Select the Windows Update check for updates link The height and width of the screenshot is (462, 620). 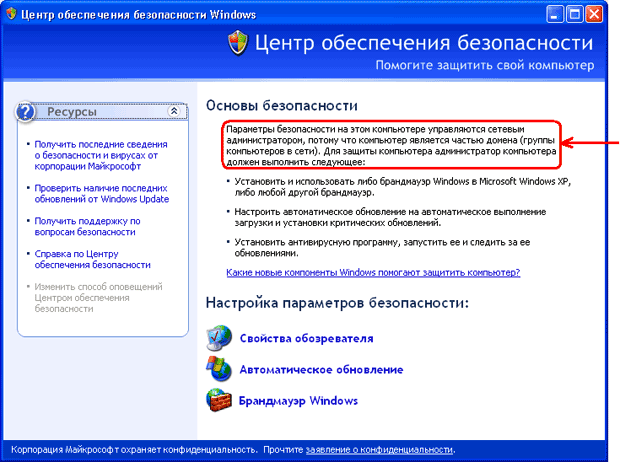coord(100,193)
